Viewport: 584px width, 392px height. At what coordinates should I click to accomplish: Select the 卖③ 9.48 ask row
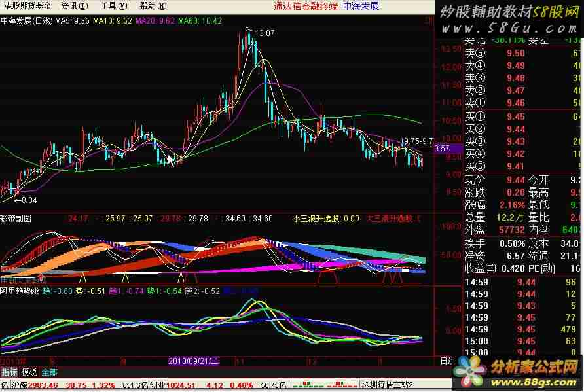coord(523,78)
